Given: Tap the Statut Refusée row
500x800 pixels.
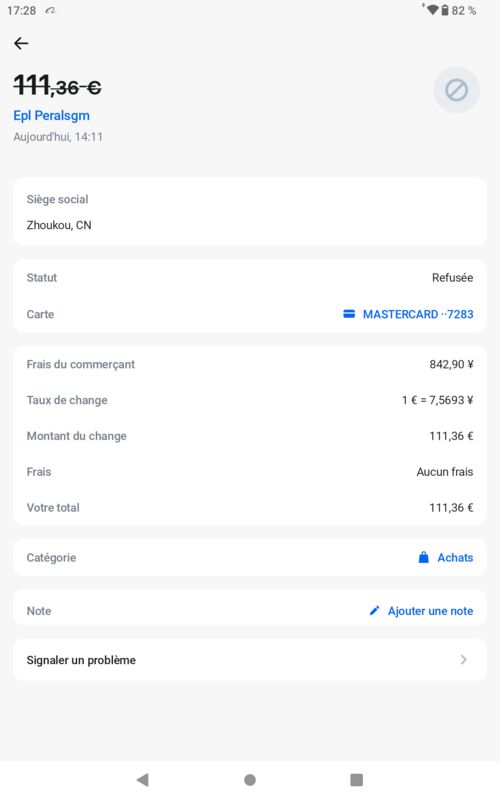Looking at the screenshot, I should tap(249, 278).
